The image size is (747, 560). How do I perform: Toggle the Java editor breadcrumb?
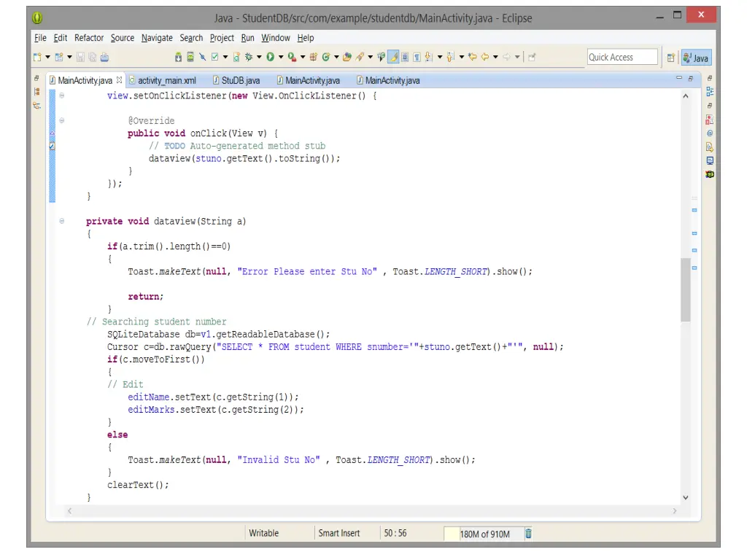(x=381, y=57)
